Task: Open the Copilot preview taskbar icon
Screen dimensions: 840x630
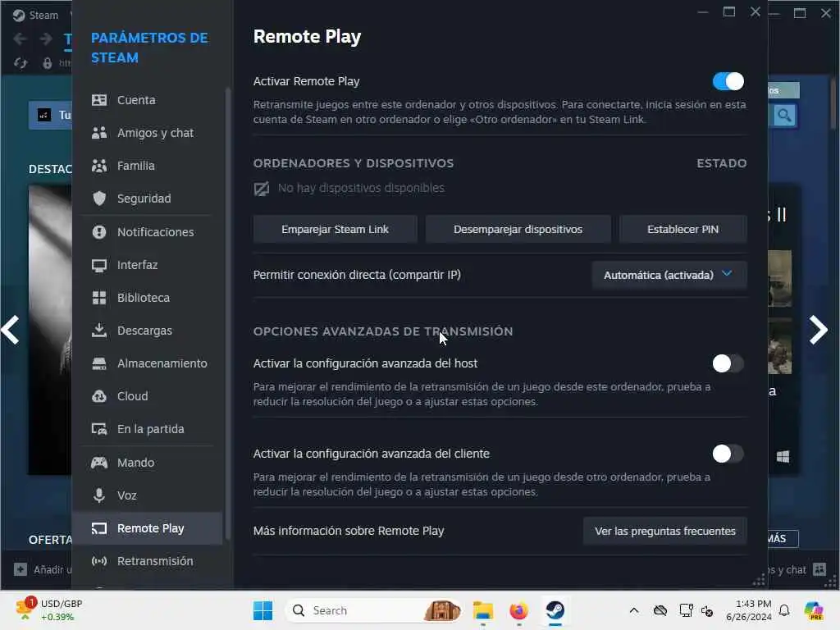Action: tap(814, 610)
